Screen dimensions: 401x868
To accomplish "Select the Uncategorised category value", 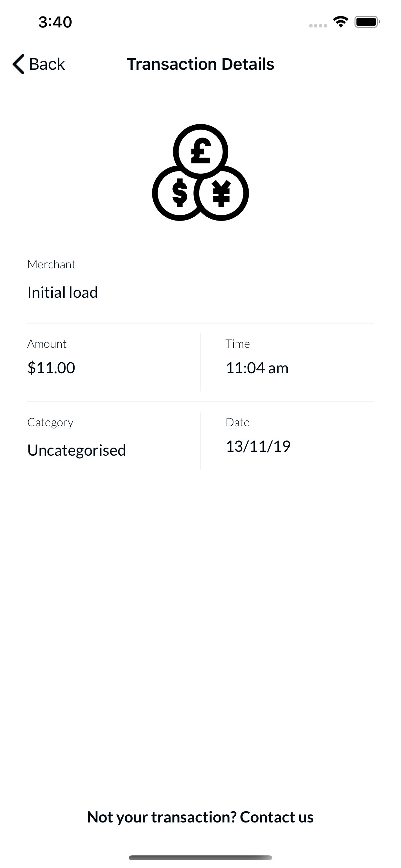I will click(77, 450).
